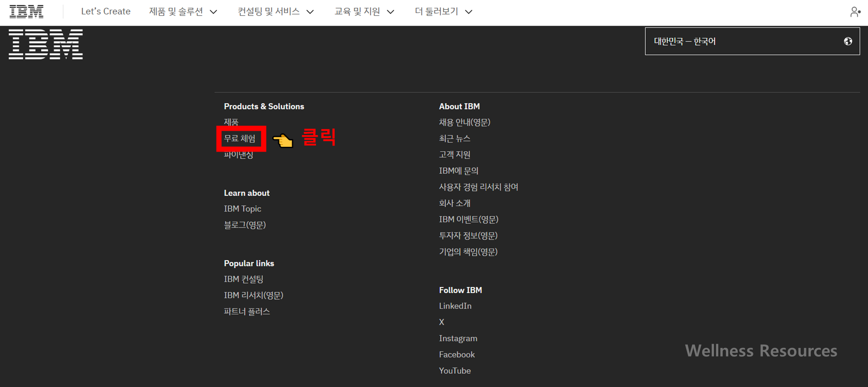868x387 pixels.
Task: Open the IBM 이벤트(영문) link
Action: (469, 219)
